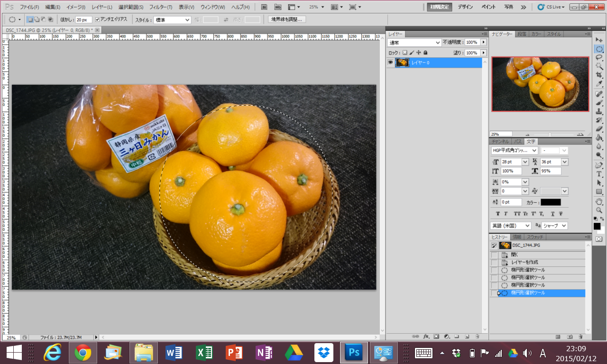
Task: Open Mini Bridge with Mb icon
Action: (278, 7)
